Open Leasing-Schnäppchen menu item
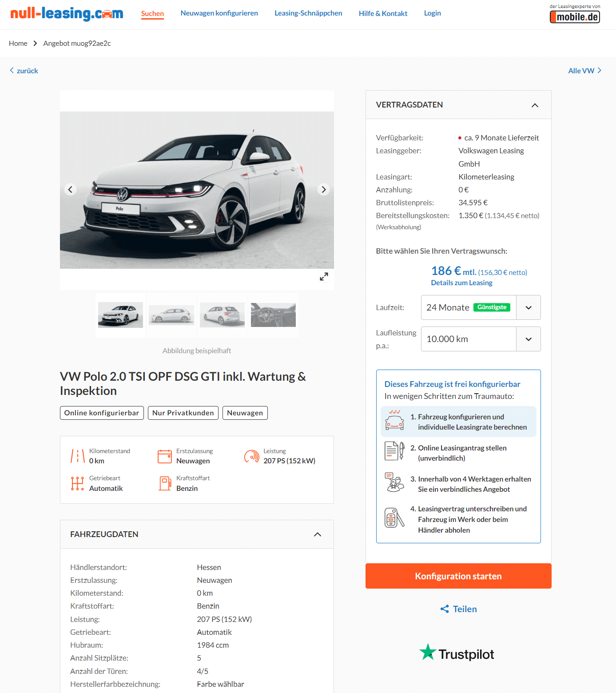The image size is (616, 693). (308, 13)
